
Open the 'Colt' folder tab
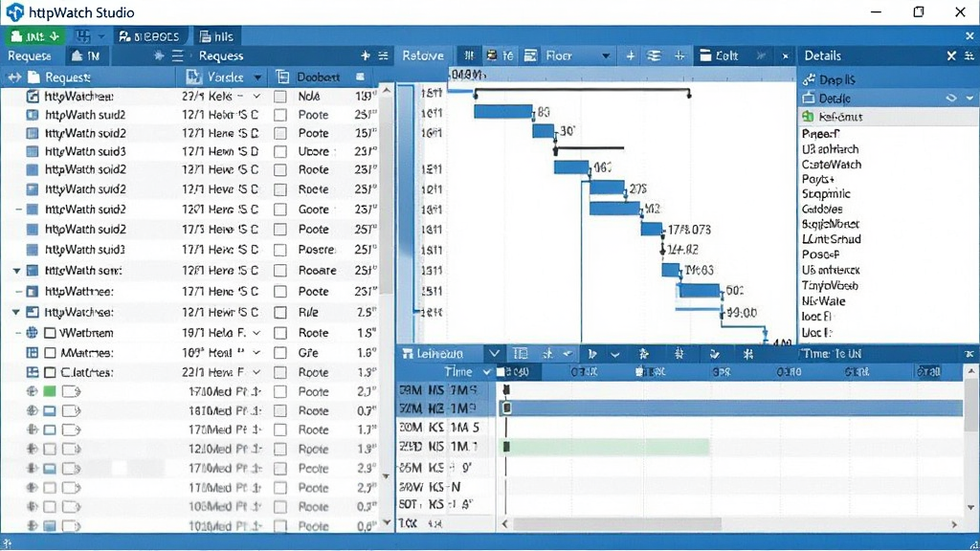tap(720, 55)
